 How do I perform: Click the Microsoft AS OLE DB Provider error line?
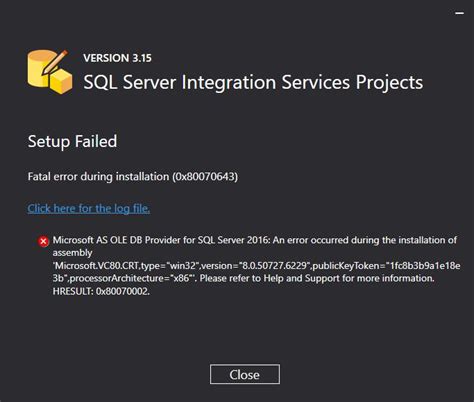[255, 240]
